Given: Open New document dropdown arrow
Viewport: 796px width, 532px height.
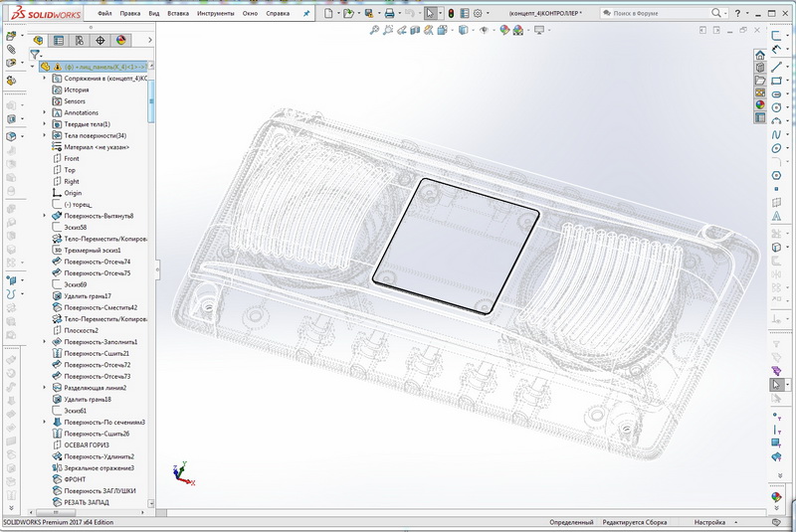Looking at the screenshot, I should tap(338, 13).
